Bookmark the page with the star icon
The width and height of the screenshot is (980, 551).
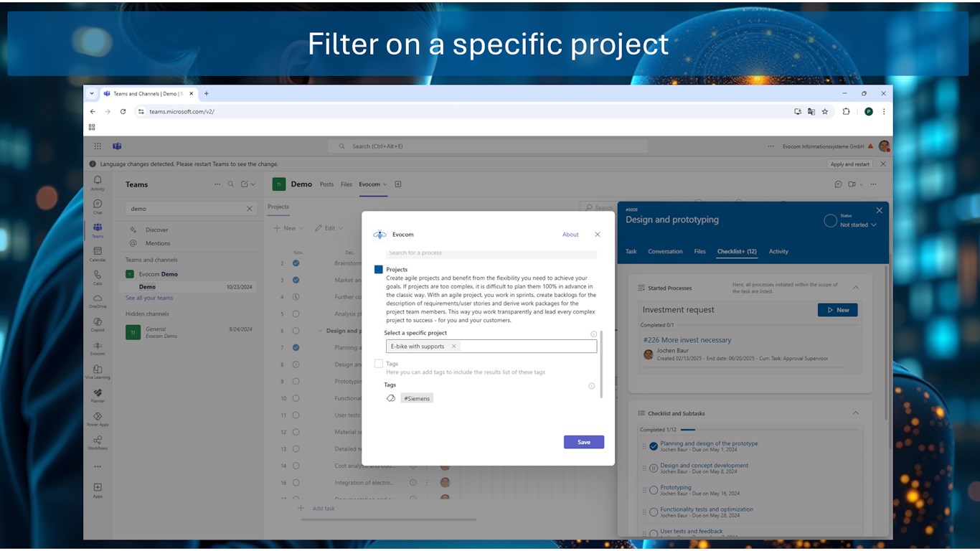point(825,112)
